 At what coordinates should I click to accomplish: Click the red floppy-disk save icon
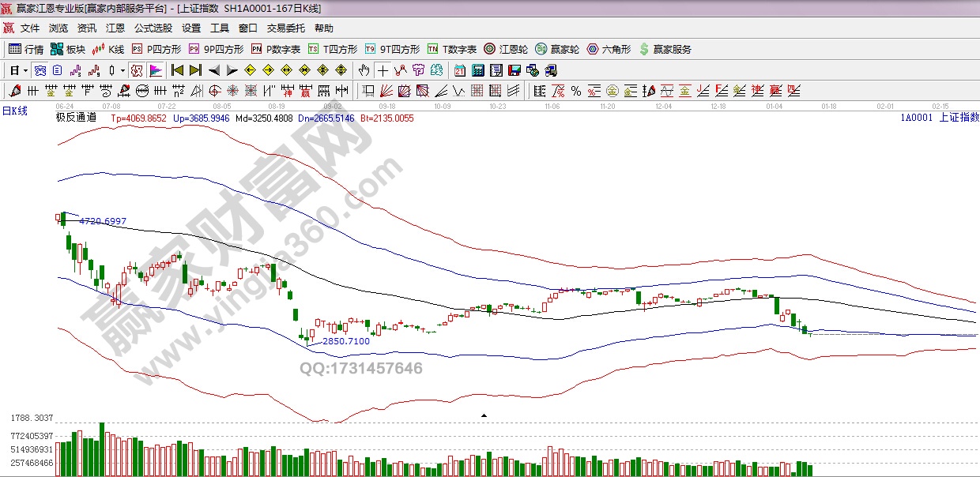pos(514,70)
